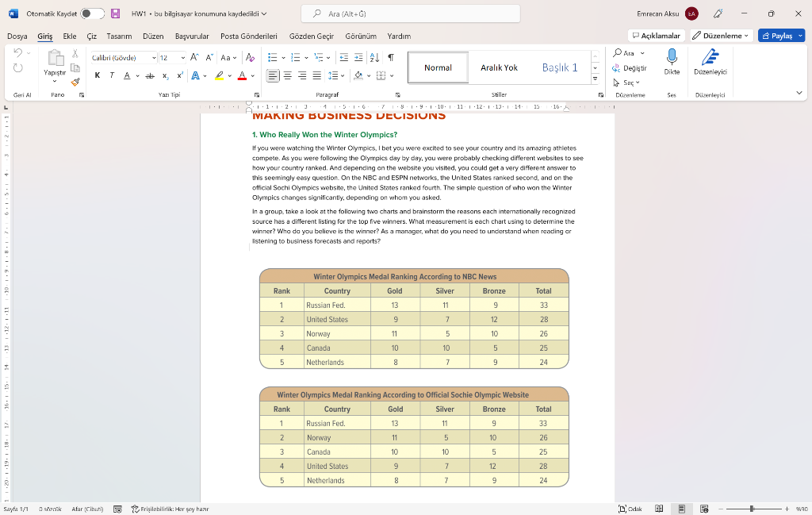This screenshot has height=515, width=812.
Task: Click the Paylaş share button
Action: (776, 36)
